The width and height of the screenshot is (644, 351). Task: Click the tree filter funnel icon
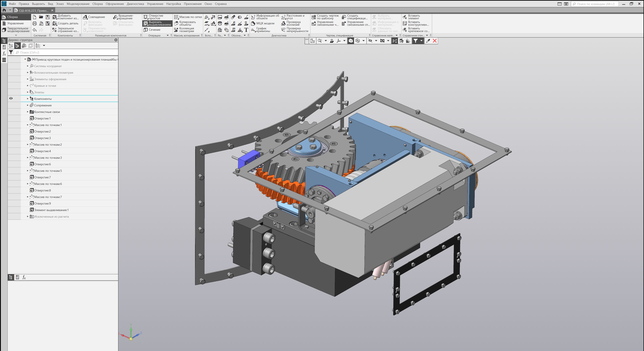(x=11, y=52)
